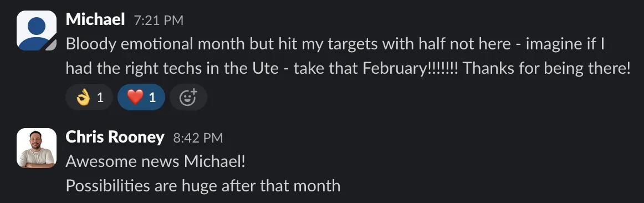The height and width of the screenshot is (203, 644).
Task: Click the count beside the OK hand reaction
Action: [100, 98]
